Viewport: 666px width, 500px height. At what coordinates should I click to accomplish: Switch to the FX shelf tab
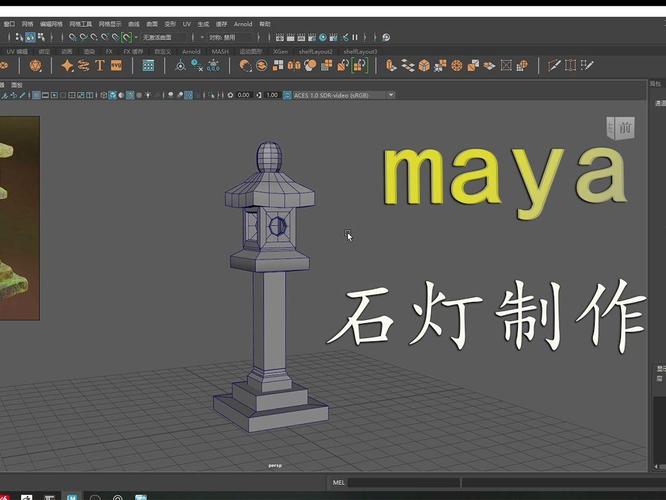[x=109, y=51]
